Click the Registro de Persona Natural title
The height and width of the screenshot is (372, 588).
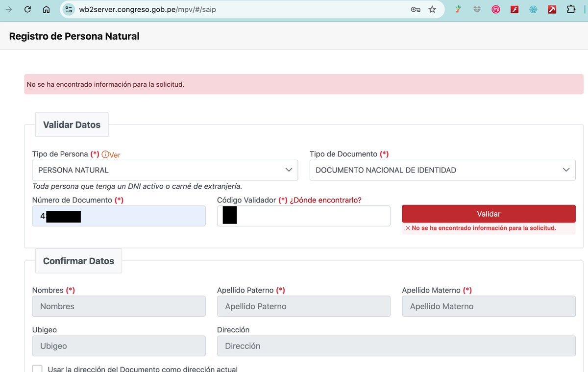pos(74,36)
